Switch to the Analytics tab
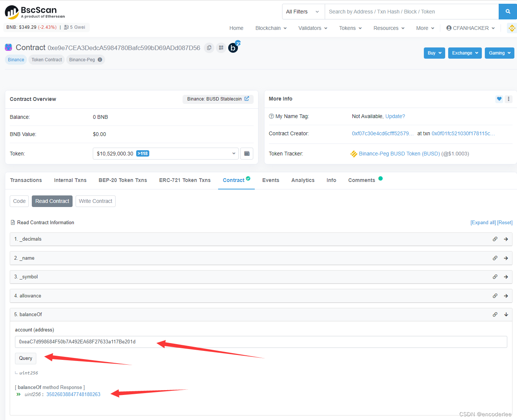517x420 pixels. click(x=303, y=180)
